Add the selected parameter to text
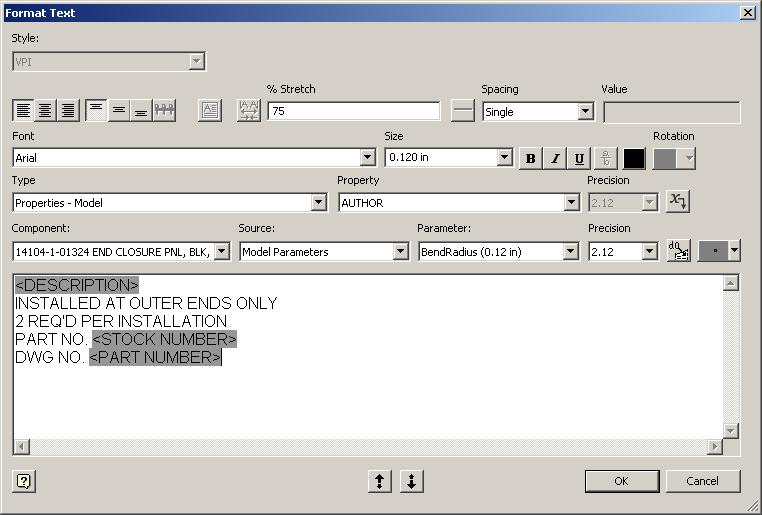The image size is (762, 515). tap(679, 251)
